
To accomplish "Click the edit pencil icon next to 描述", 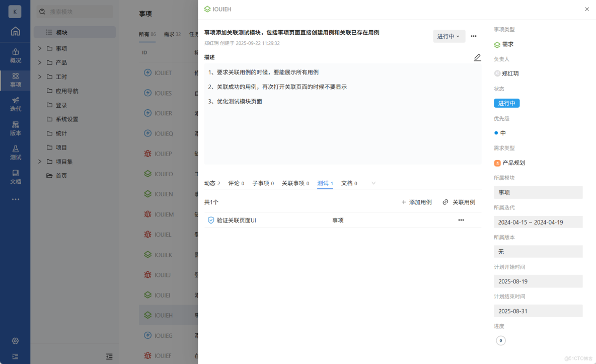I will pos(477,57).
